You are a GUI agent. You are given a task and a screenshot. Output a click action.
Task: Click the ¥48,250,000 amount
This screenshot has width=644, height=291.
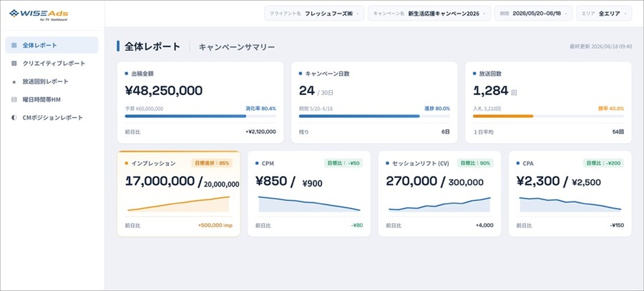pyautogui.click(x=163, y=91)
